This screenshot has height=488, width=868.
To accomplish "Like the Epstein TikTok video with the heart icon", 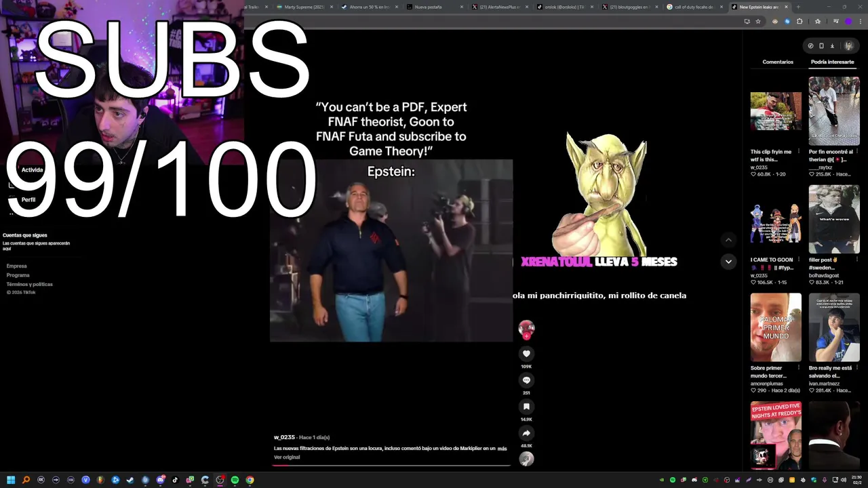I will [526, 354].
